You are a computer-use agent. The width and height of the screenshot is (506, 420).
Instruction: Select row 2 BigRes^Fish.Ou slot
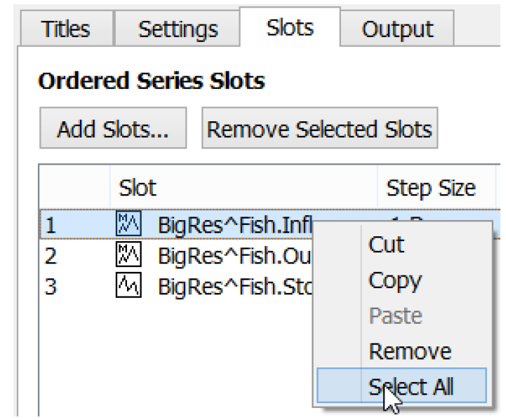(232, 256)
